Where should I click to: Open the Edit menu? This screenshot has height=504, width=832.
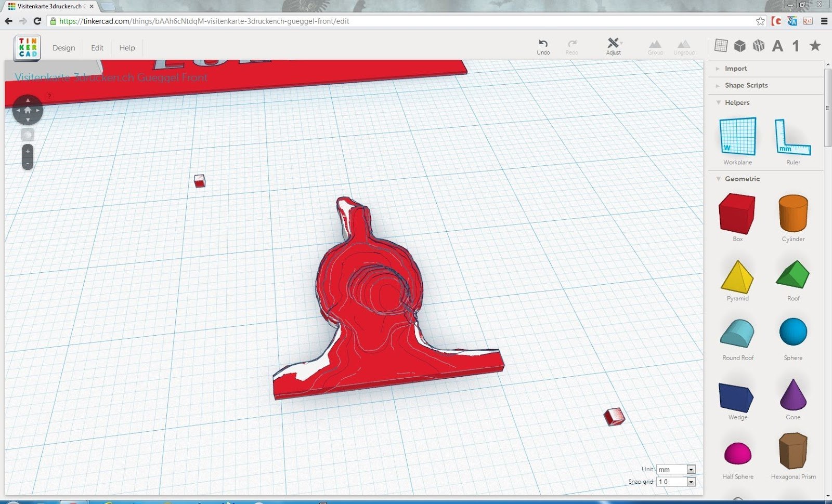97,48
